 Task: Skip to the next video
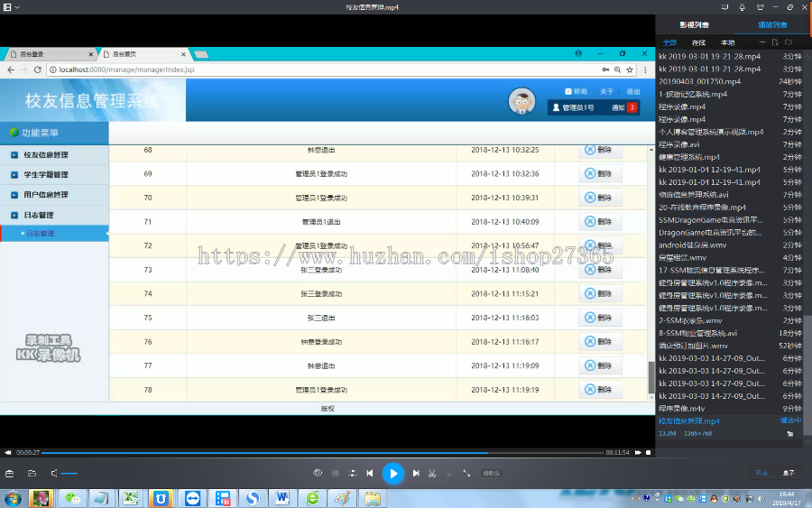click(x=416, y=474)
